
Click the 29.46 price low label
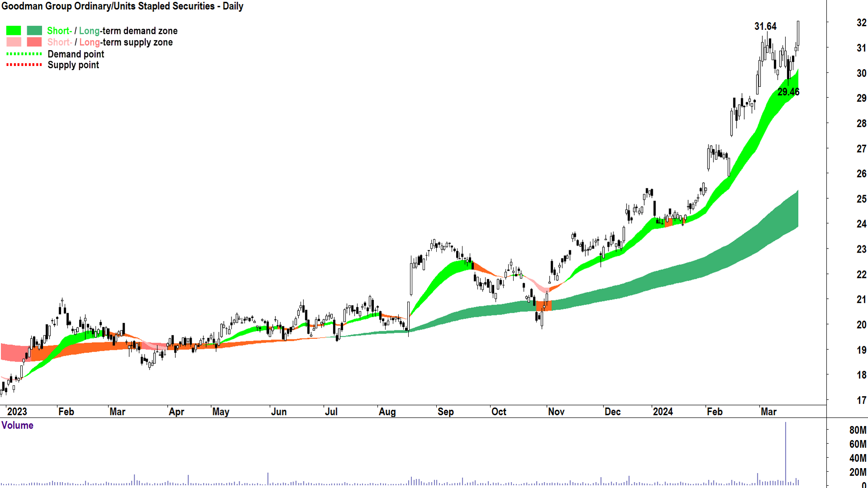coord(788,92)
